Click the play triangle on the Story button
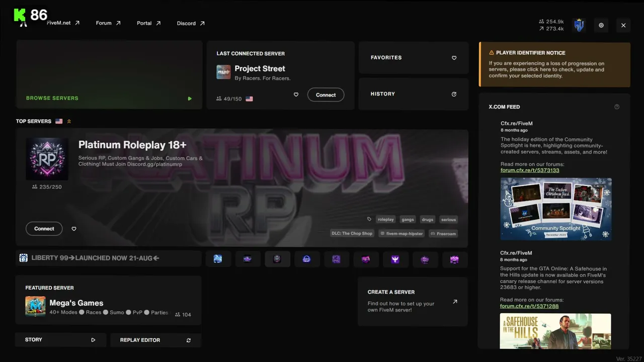This screenshot has width=644, height=362. [x=93, y=340]
